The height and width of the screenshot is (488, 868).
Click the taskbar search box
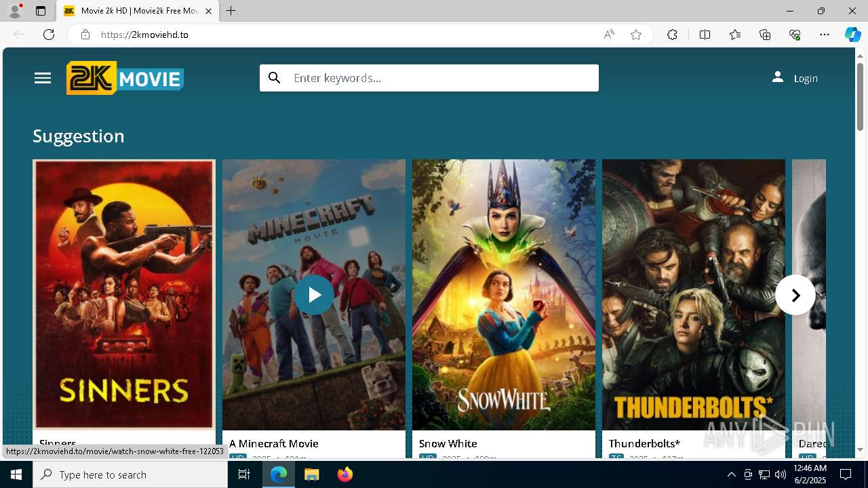pos(130,474)
